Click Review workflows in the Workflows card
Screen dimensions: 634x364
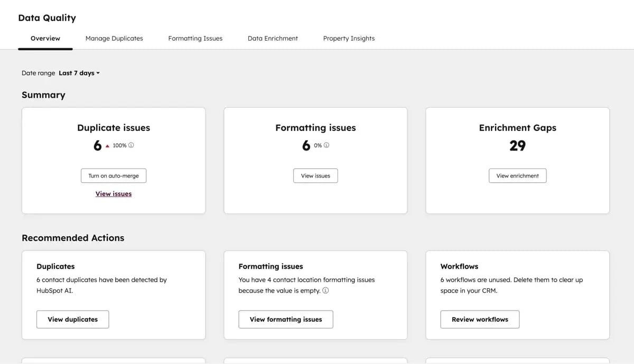pyautogui.click(x=479, y=319)
